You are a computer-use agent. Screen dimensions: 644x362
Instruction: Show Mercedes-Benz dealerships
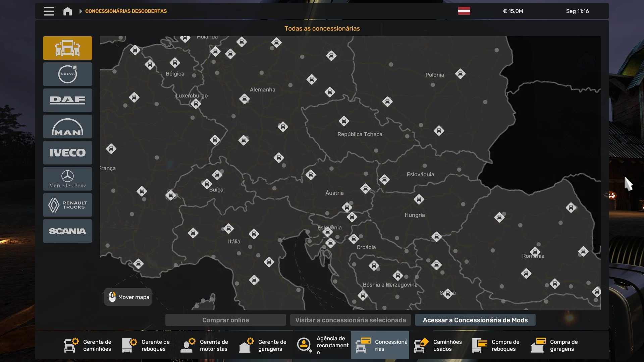point(67,179)
